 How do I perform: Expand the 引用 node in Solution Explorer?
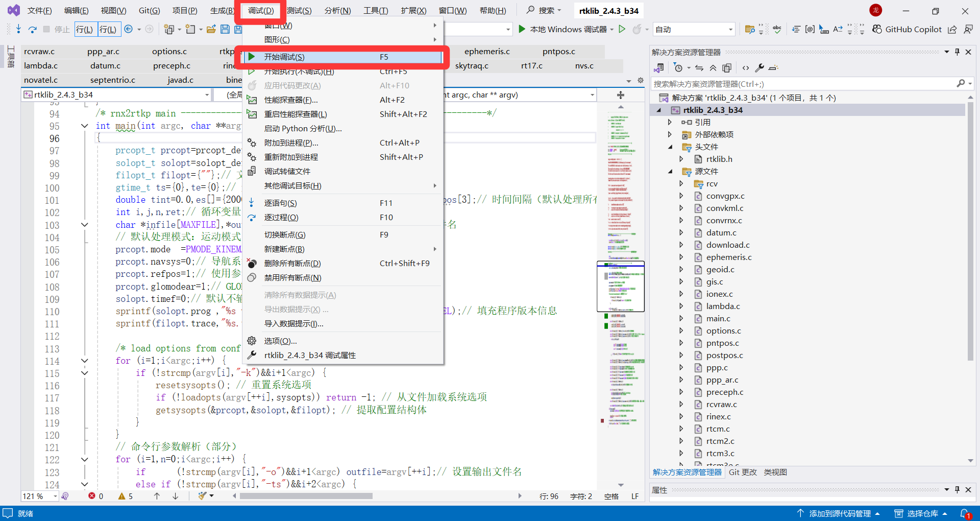pos(669,122)
